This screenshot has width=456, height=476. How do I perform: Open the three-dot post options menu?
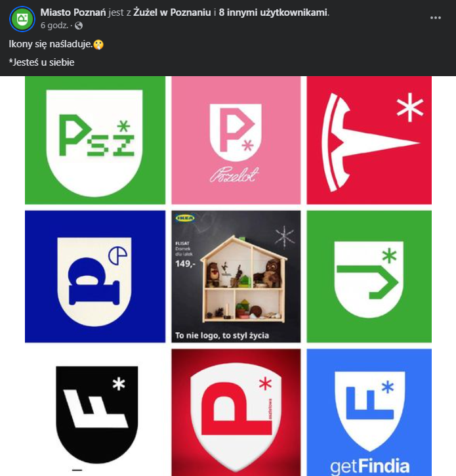436,18
